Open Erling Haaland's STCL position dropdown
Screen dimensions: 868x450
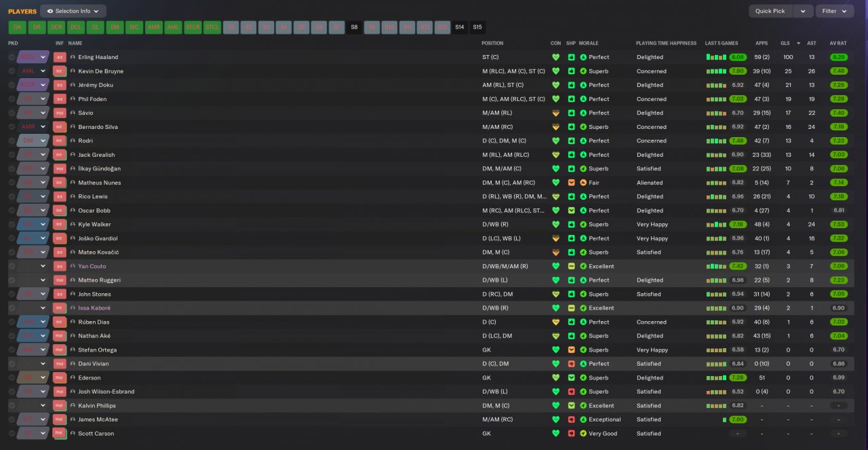point(33,57)
